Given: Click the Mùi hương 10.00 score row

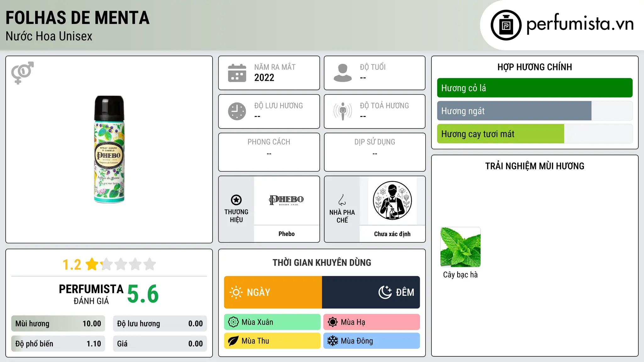Looking at the screenshot, I should point(58,324).
